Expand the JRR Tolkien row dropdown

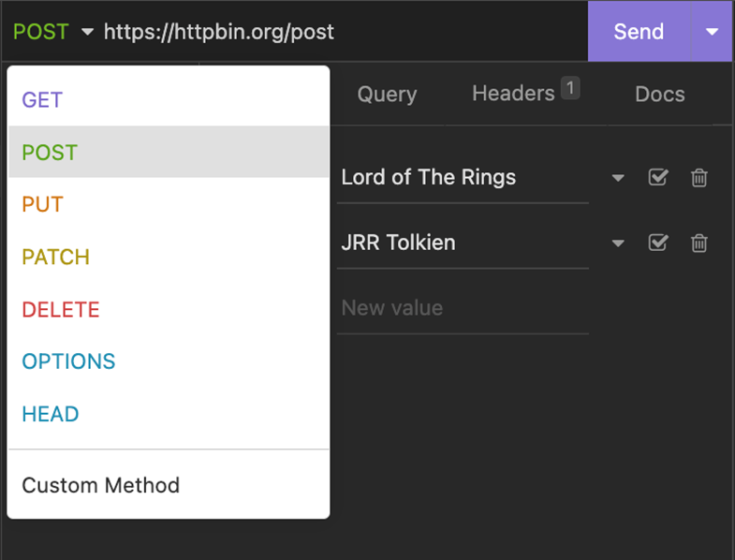tap(618, 243)
